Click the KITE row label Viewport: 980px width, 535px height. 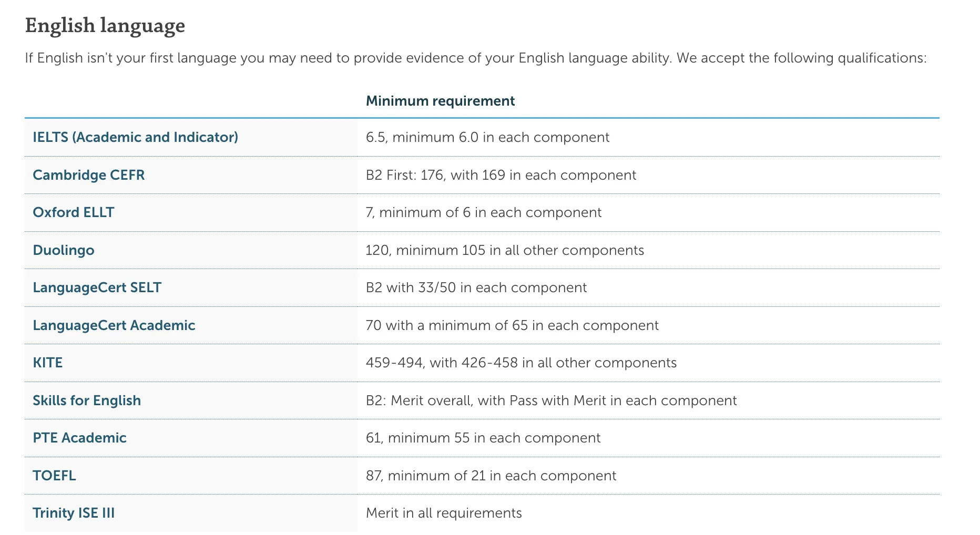pyautogui.click(x=48, y=363)
